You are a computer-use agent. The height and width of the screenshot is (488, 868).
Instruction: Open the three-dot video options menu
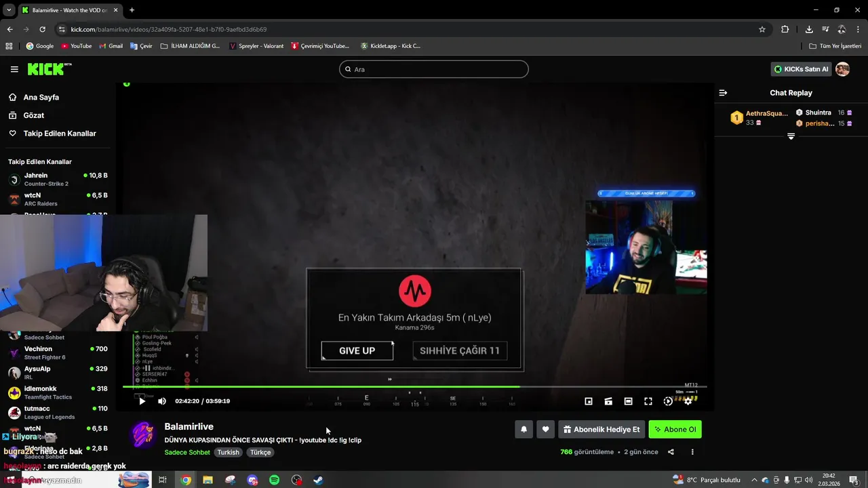(692, 452)
